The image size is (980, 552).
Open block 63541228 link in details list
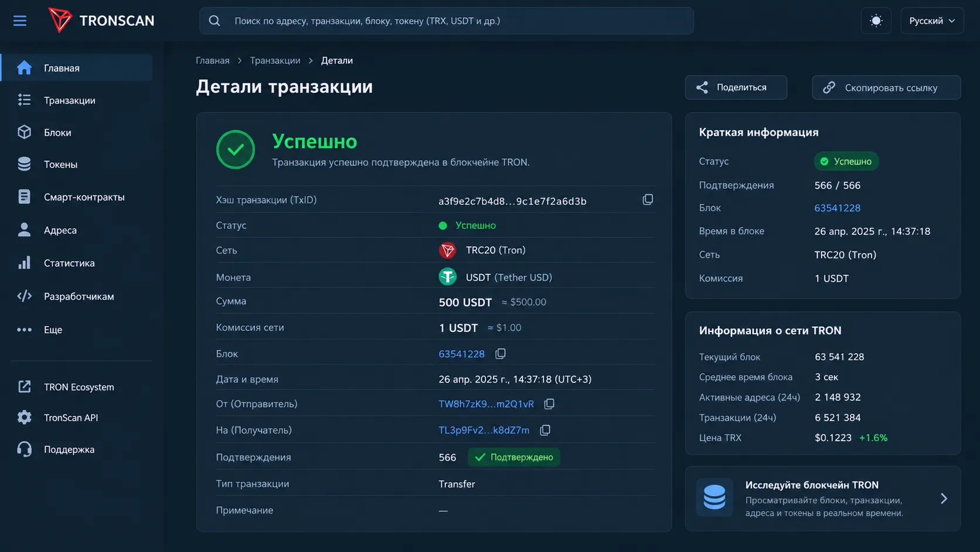pyautogui.click(x=462, y=354)
